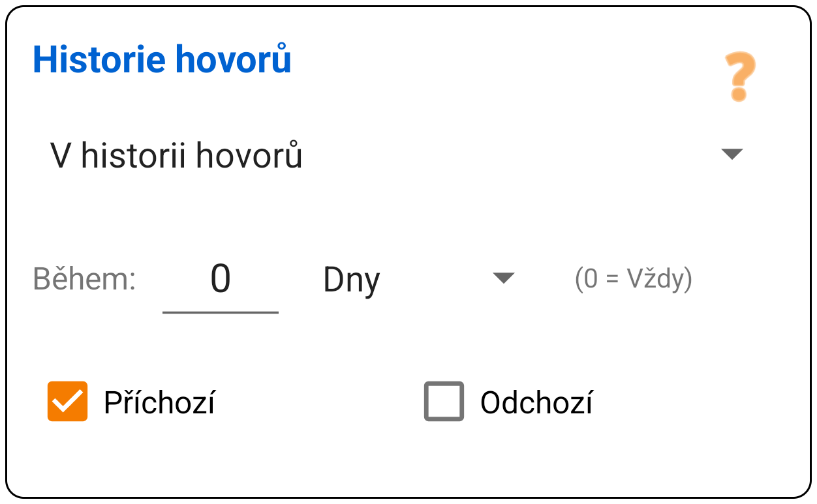Click the dropdown caret next to Dny
The width and height of the screenshot is (817, 504).
click(504, 279)
